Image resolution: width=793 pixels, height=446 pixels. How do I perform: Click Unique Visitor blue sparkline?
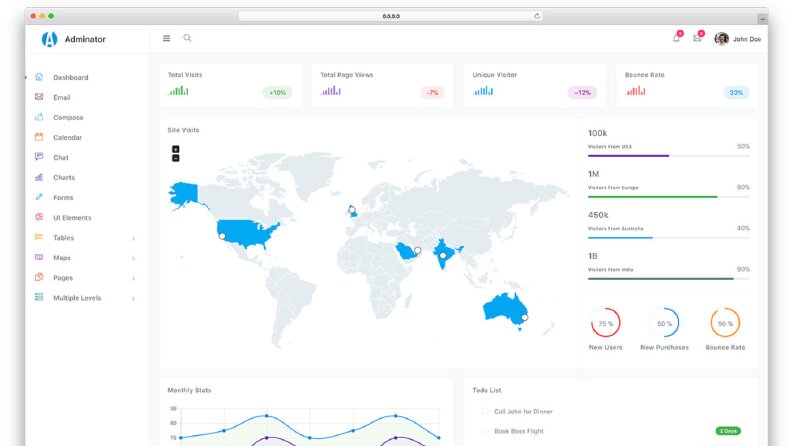click(x=483, y=91)
